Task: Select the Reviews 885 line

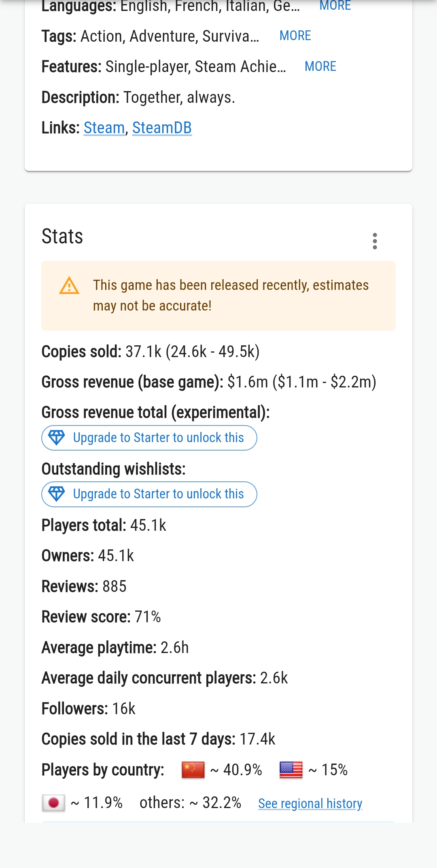Action: (84, 586)
